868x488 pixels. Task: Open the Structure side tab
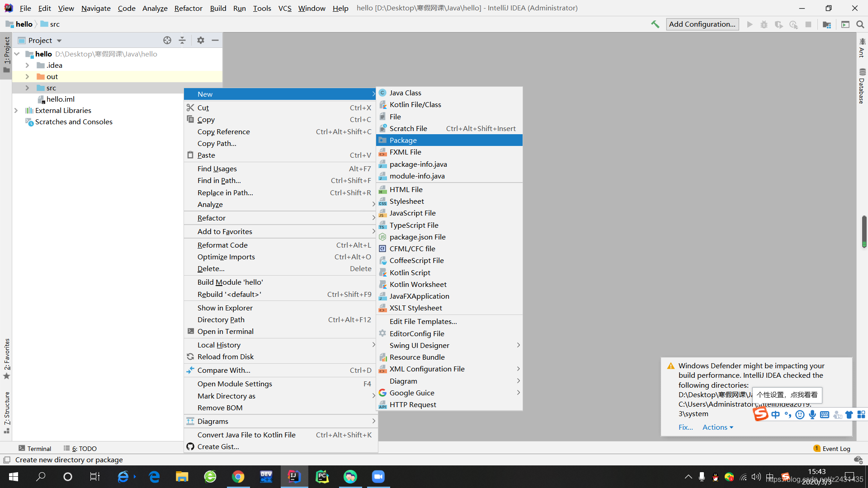6,412
